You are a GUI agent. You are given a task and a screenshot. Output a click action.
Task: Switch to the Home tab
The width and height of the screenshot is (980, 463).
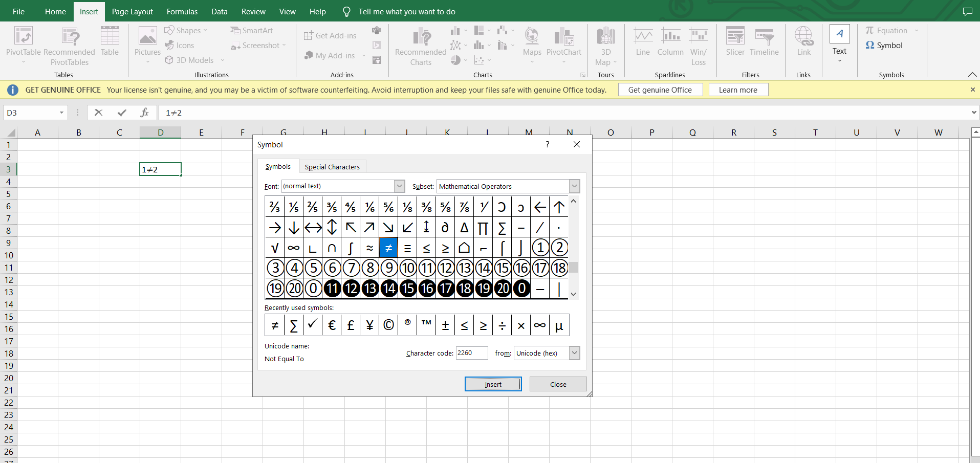click(55, 11)
